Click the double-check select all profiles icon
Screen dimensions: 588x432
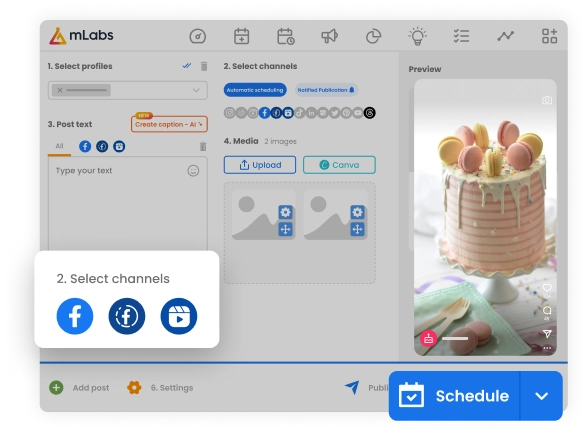186,66
